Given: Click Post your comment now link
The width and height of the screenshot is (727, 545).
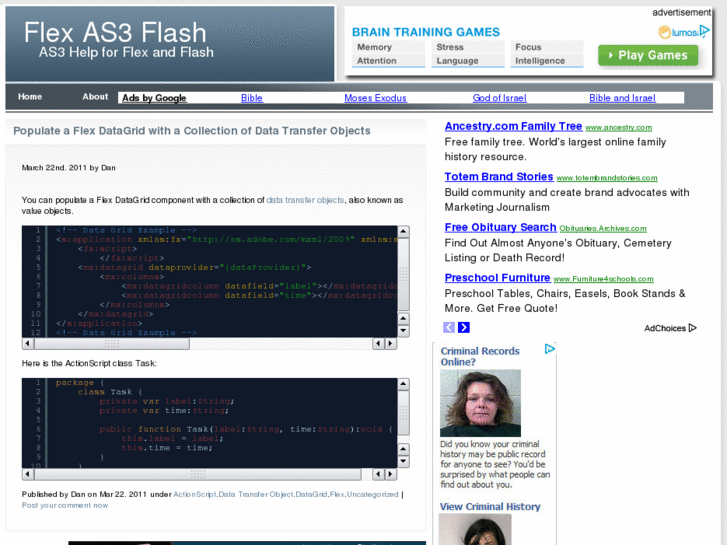Looking at the screenshot, I should click(x=65, y=505).
